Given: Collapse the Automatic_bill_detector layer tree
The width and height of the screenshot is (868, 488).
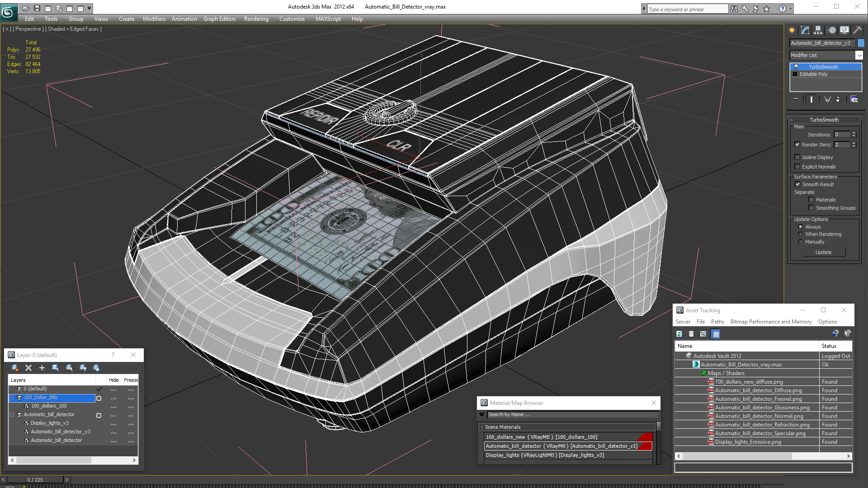Looking at the screenshot, I should click(x=12, y=415).
